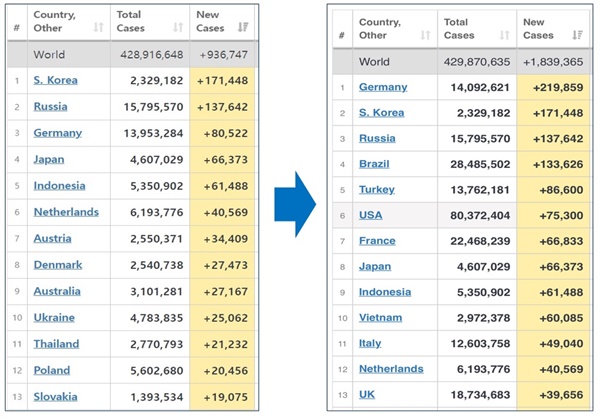This screenshot has height=419, width=600.
Task: Select Denmark total cases 2,540,738
Action: click(x=157, y=266)
